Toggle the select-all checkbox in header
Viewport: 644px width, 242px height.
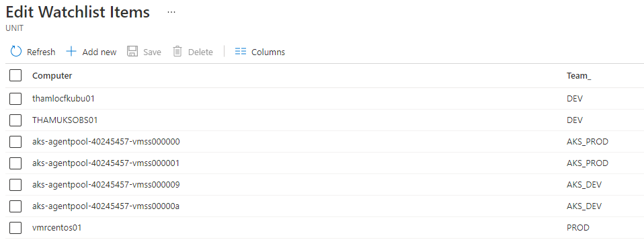[x=15, y=75]
